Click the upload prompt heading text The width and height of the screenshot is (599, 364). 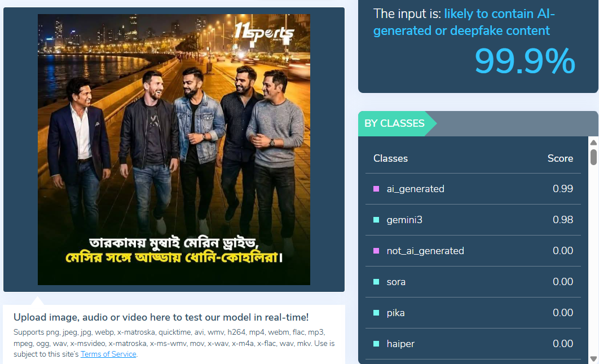(161, 317)
